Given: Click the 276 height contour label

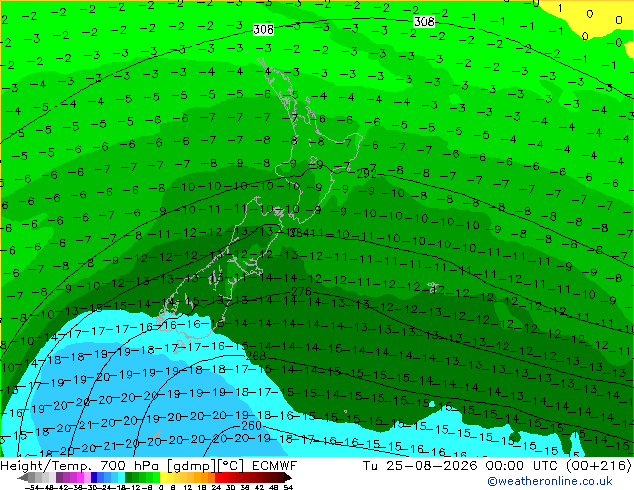Looking at the screenshot, I should pyautogui.click(x=301, y=291).
